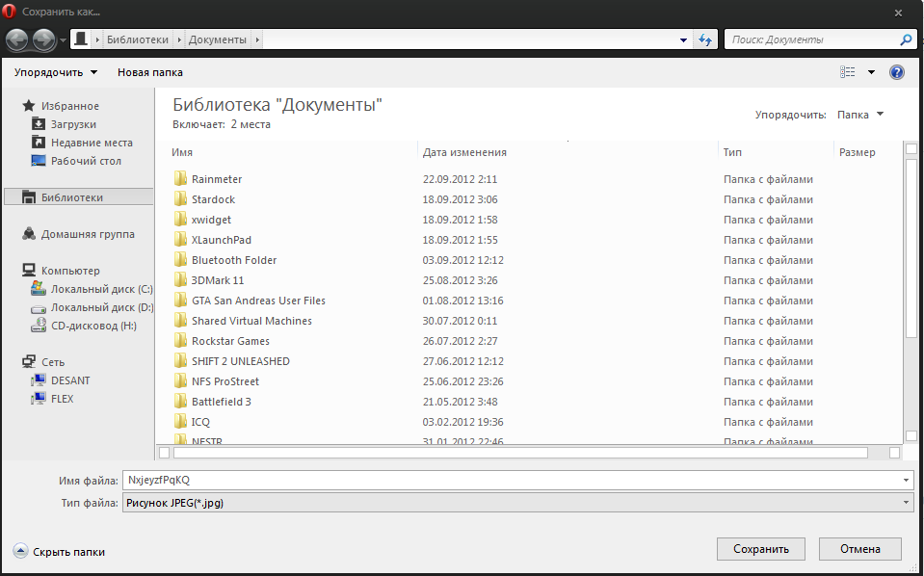The width and height of the screenshot is (924, 576).
Task: Click the vertical scrollbar down arrow
Action: click(x=911, y=435)
